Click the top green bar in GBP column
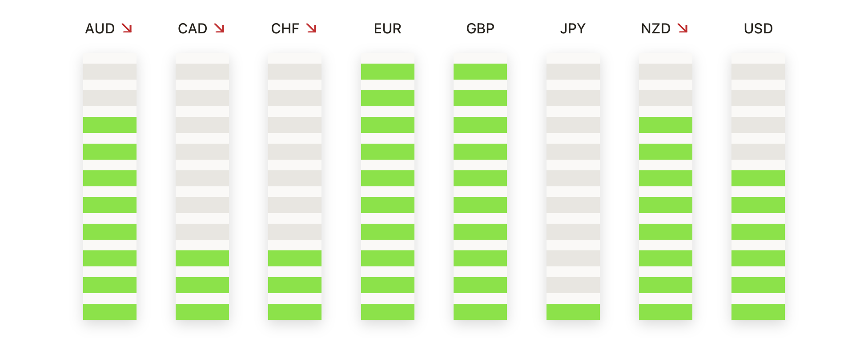This screenshot has width=868, height=346. (480, 72)
